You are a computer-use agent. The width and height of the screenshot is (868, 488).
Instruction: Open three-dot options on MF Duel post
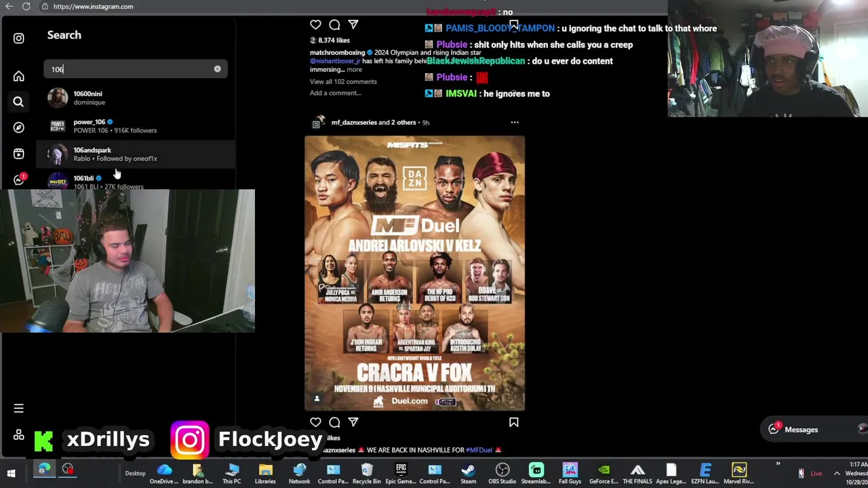pyautogui.click(x=514, y=123)
